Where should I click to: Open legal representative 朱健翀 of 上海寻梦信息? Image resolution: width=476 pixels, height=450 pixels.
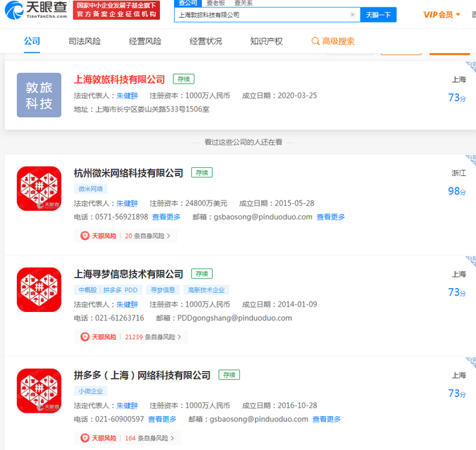127,305
